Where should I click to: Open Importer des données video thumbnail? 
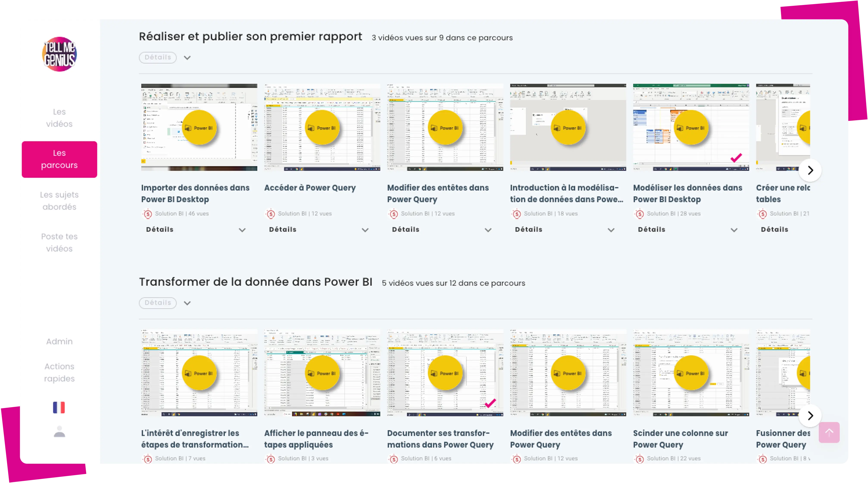coord(199,127)
